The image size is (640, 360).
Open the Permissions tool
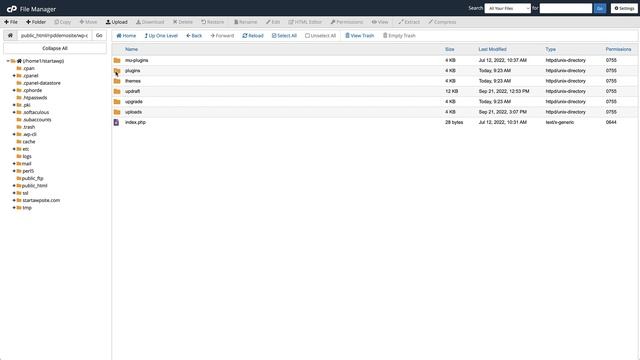(347, 22)
